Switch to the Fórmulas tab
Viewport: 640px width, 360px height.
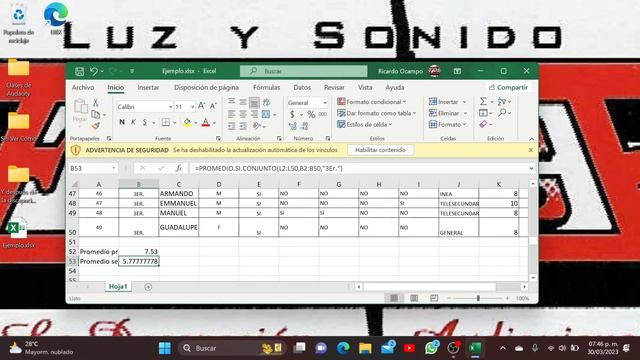click(x=267, y=87)
